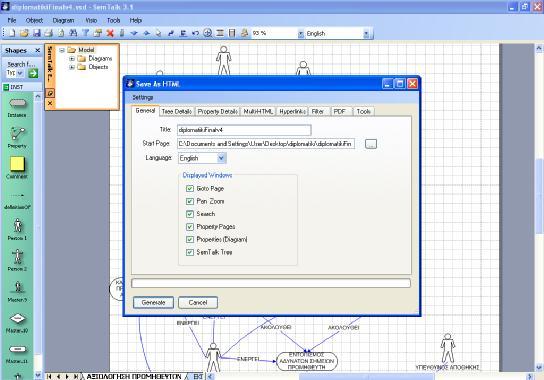Click the funnel Filter toolbar icon
Viewport: 544px width, 380px height.
coord(85,33)
